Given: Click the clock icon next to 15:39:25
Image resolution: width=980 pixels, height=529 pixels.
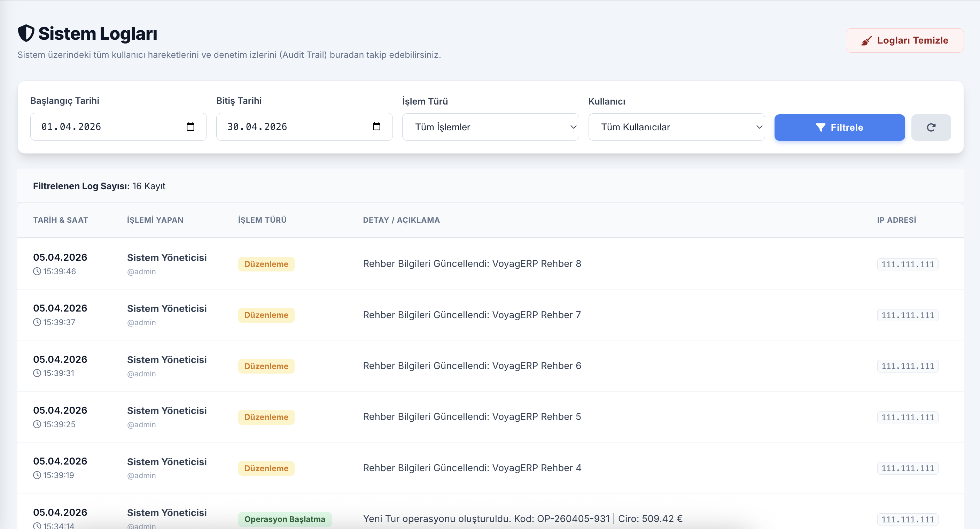Looking at the screenshot, I should tap(37, 424).
